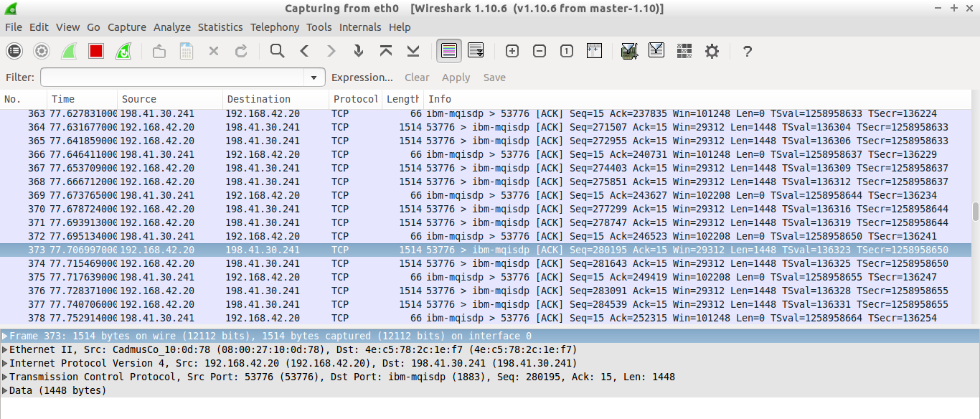Click the open capture file icon
The image size is (980, 419).
tap(159, 51)
